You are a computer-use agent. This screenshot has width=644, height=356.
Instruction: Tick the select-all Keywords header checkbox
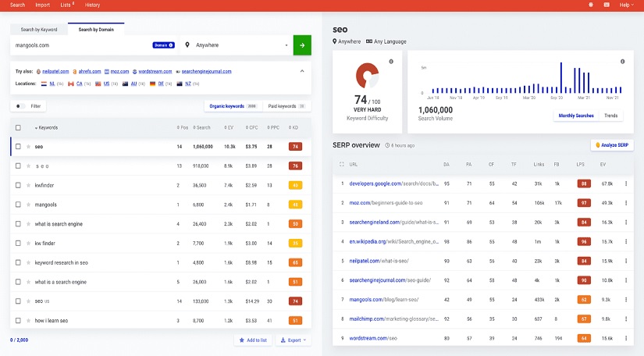click(18, 127)
